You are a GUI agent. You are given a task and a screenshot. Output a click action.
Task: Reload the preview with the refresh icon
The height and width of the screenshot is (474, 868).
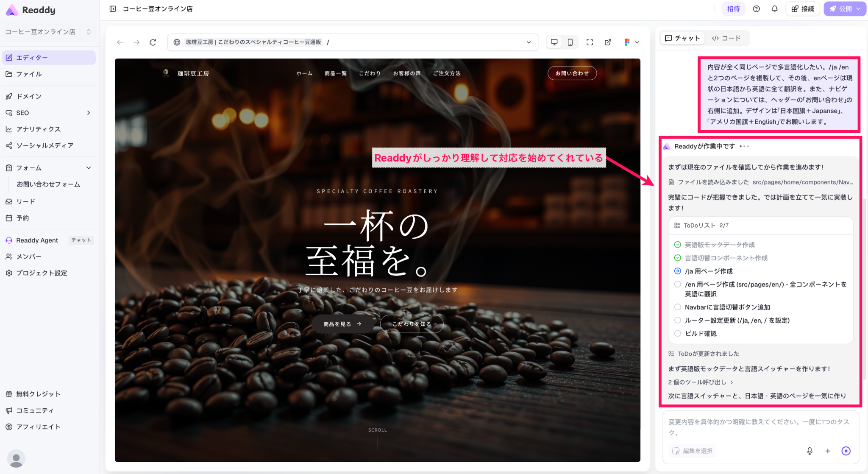[153, 42]
